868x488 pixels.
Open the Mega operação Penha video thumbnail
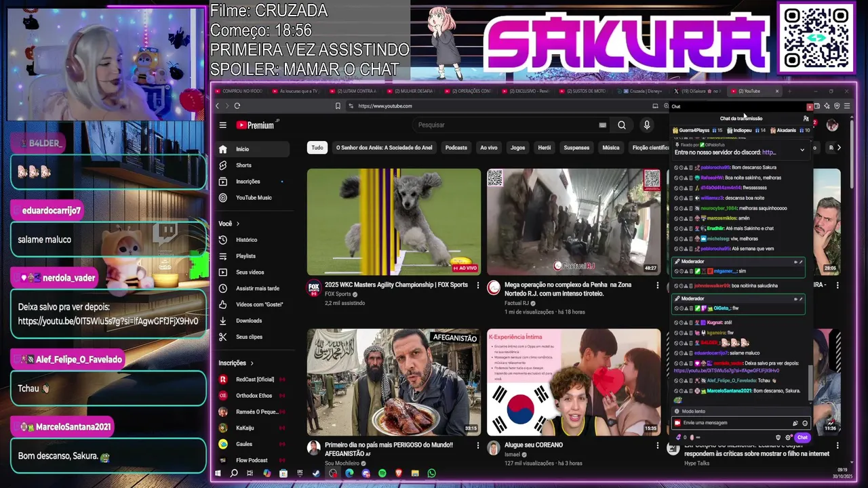(x=574, y=222)
